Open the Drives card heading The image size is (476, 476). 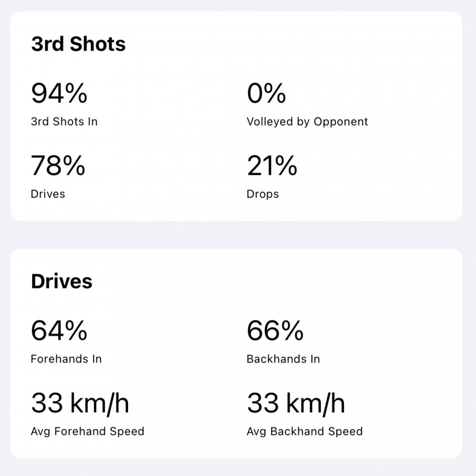pyautogui.click(x=61, y=282)
